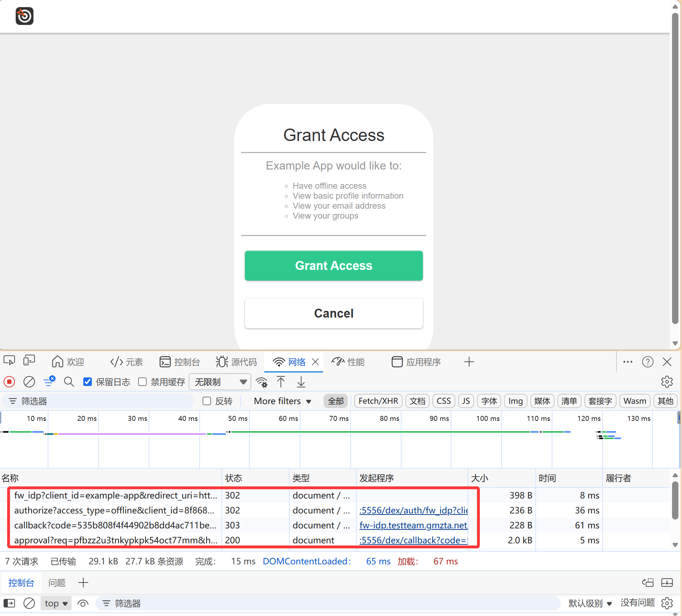Open the top context dropdown
The height and width of the screenshot is (616, 682).
click(56, 604)
